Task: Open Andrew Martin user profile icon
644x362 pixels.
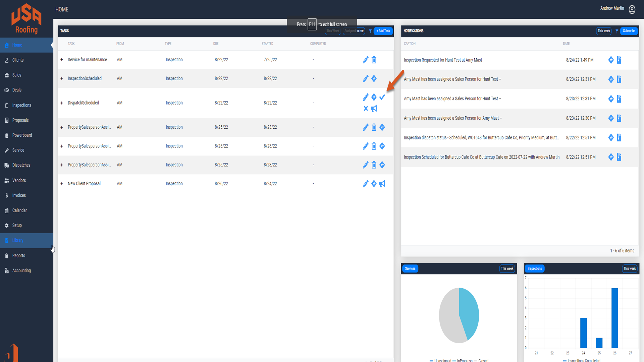Action: 632,9
